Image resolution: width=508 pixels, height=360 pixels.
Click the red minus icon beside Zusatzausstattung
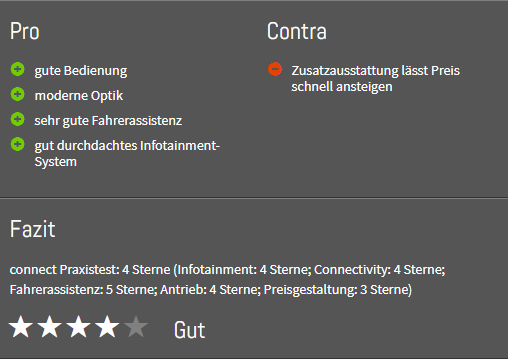[275, 69]
